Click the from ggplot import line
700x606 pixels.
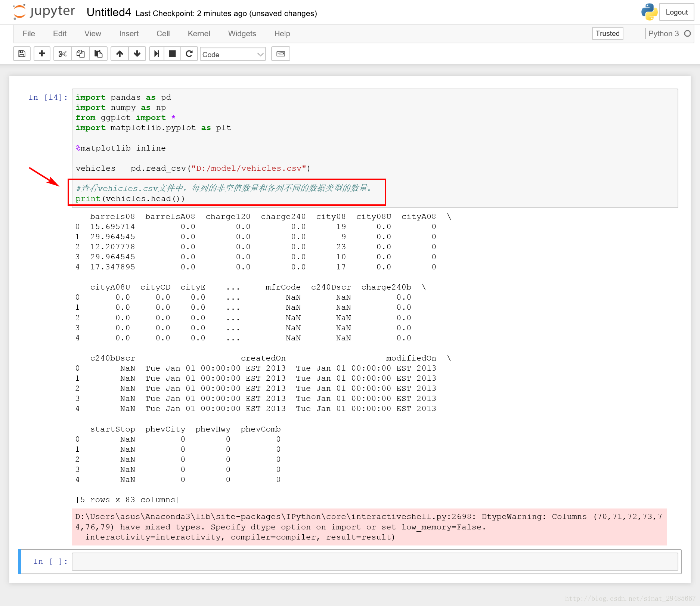click(126, 118)
